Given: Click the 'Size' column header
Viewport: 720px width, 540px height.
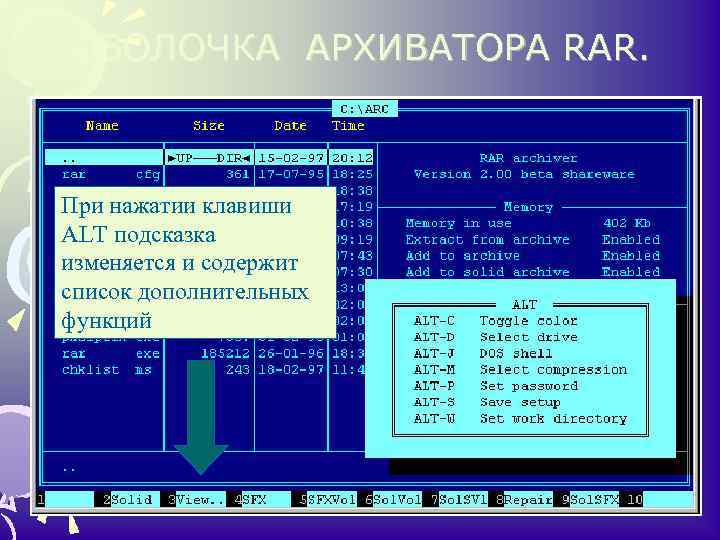Looking at the screenshot, I should click(x=209, y=125).
